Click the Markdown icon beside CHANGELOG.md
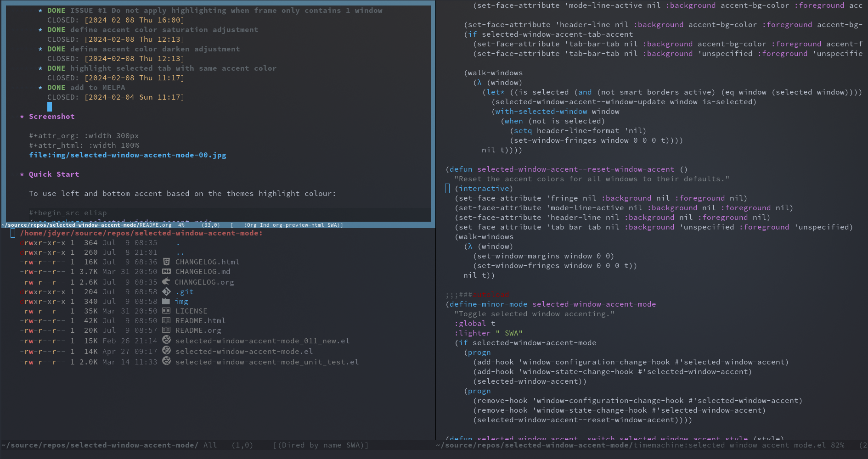 (x=166, y=271)
